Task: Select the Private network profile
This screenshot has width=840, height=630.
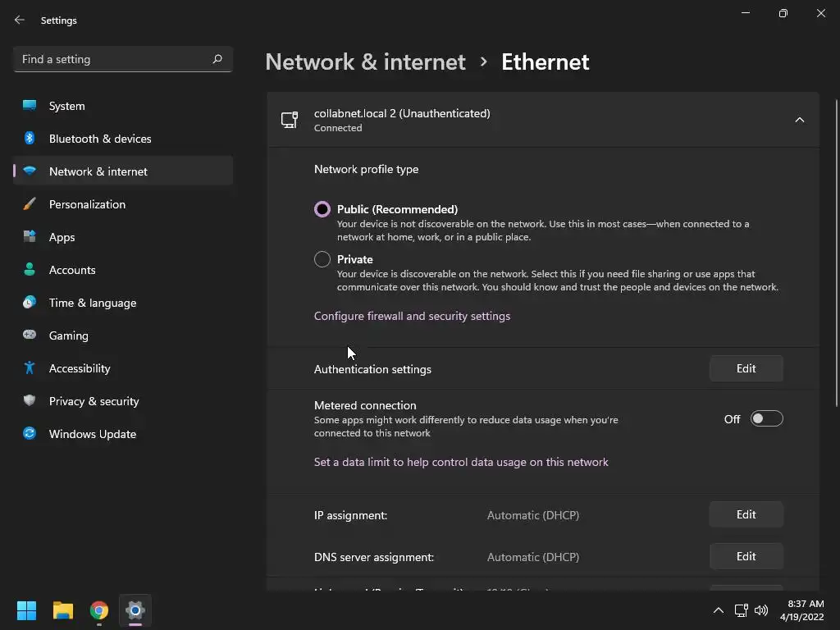Action: pyautogui.click(x=322, y=259)
